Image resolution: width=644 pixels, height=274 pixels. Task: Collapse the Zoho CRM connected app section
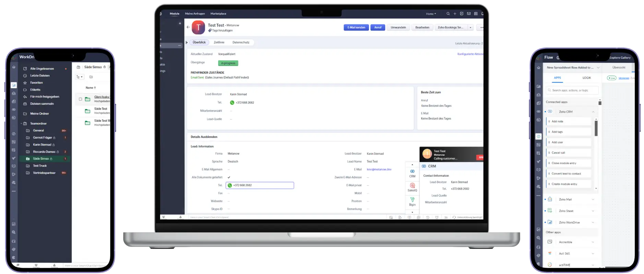click(x=593, y=112)
